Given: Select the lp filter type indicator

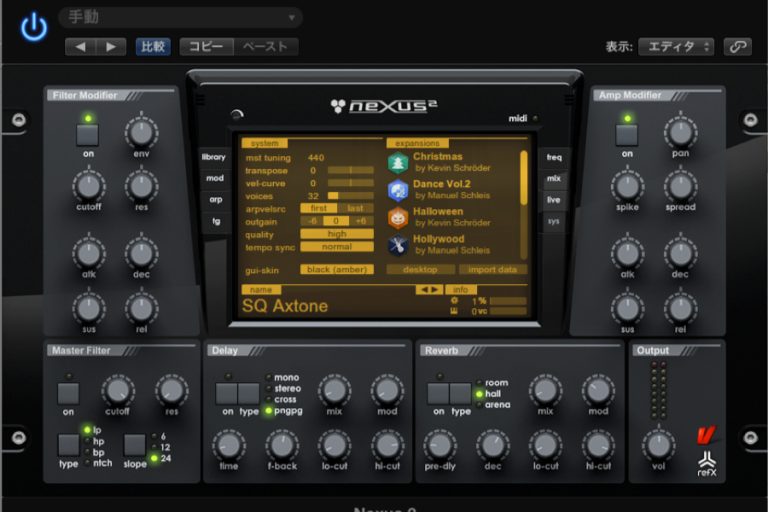Looking at the screenshot, I should [x=87, y=430].
